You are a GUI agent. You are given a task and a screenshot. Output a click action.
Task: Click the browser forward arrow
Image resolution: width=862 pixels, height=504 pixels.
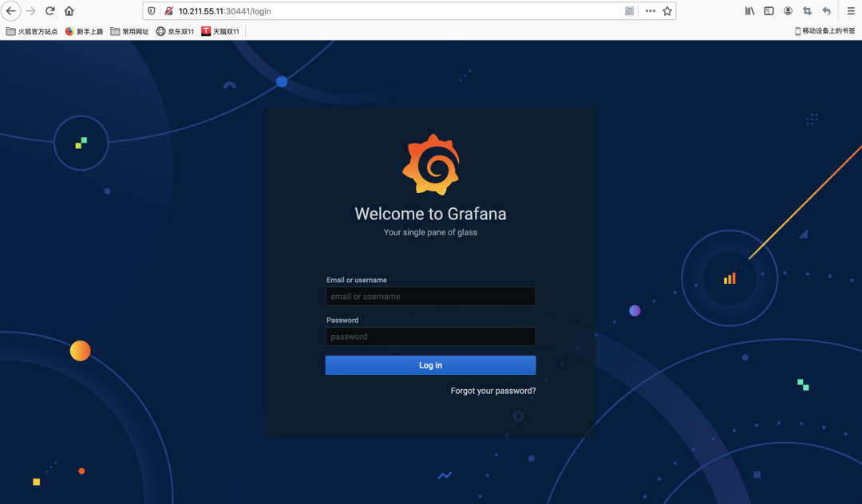pyautogui.click(x=31, y=11)
